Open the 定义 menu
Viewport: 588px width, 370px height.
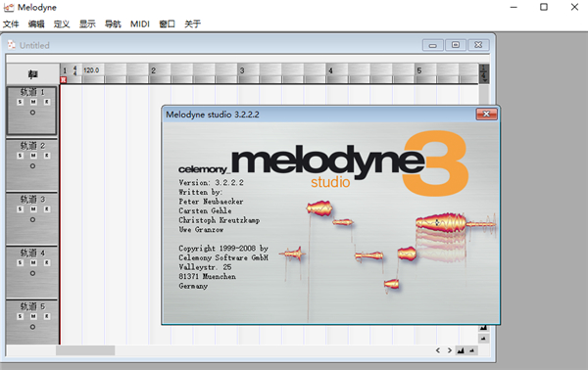(x=62, y=23)
